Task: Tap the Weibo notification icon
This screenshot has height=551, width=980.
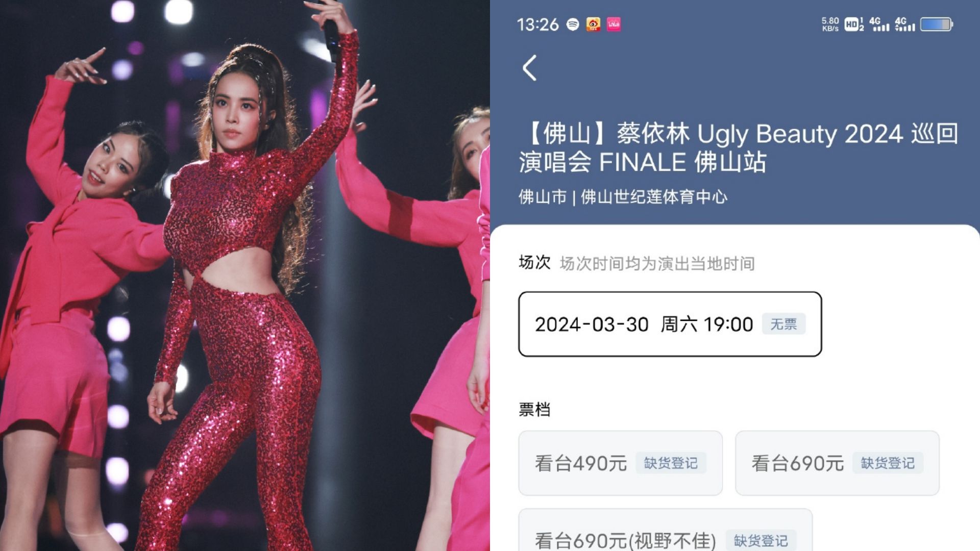Action: (x=593, y=24)
